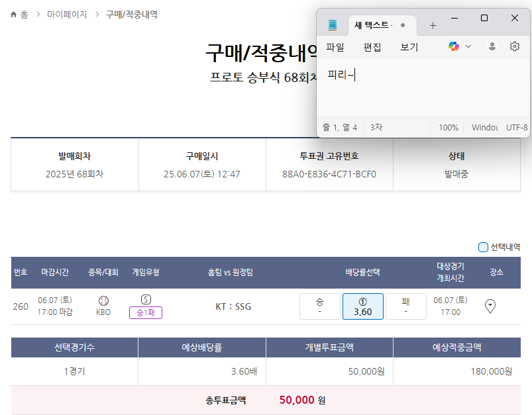Open the UTF-8 encoding selector
The width and height of the screenshot is (532, 415).
point(517,127)
